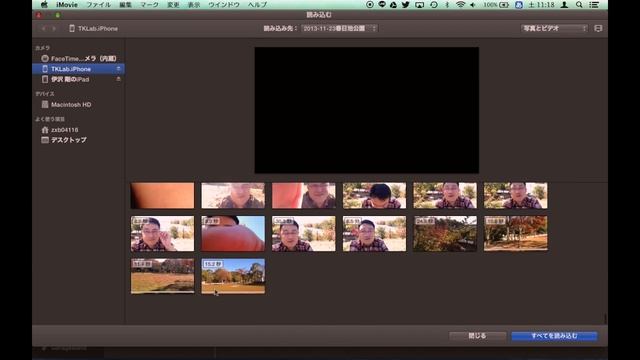This screenshot has height=360, width=640.
Task: Open the 読み込み先 destination dropdown
Action: [339, 28]
